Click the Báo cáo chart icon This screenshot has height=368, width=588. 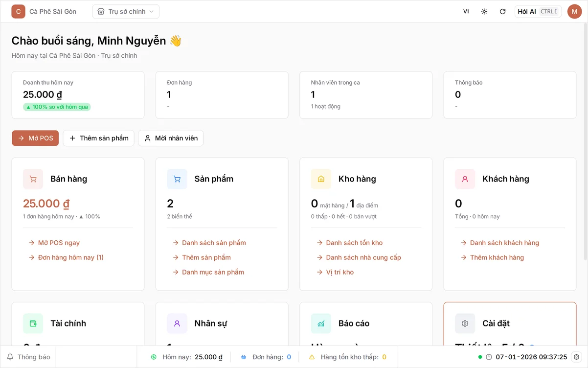tap(321, 323)
